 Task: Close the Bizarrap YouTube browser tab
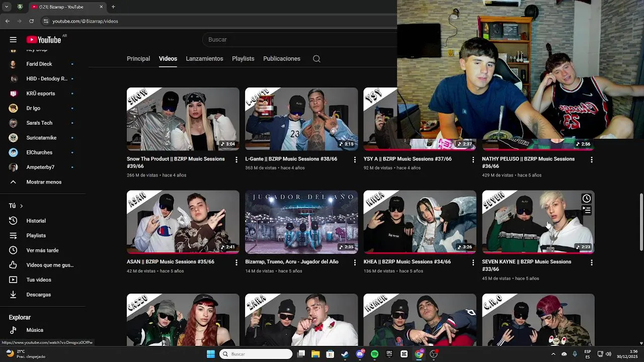(101, 7)
